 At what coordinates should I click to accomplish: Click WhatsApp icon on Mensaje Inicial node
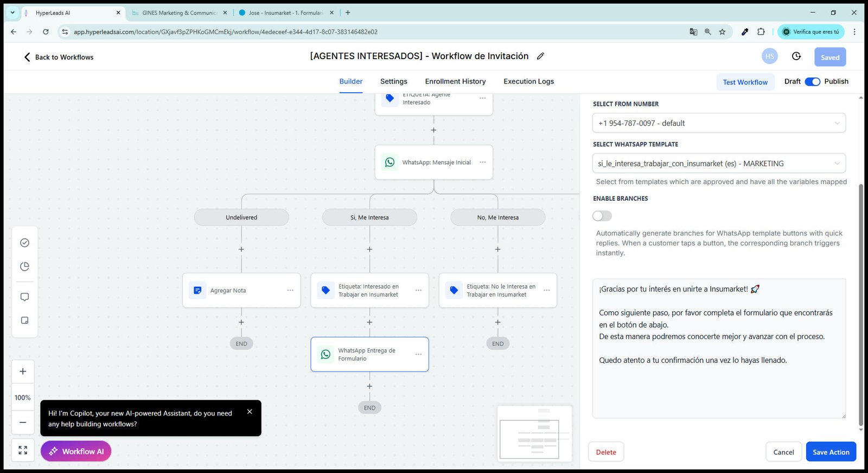(390, 162)
